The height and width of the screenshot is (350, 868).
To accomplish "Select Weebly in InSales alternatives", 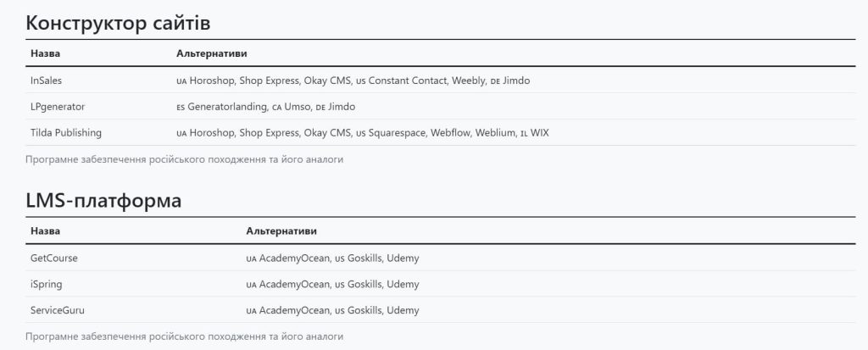I will (x=468, y=81).
